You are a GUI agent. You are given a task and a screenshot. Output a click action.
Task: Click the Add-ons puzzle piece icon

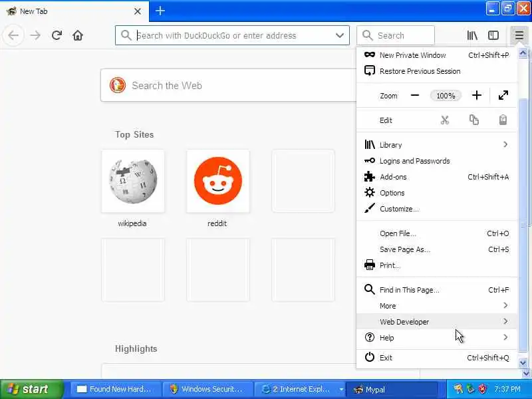pos(369,176)
